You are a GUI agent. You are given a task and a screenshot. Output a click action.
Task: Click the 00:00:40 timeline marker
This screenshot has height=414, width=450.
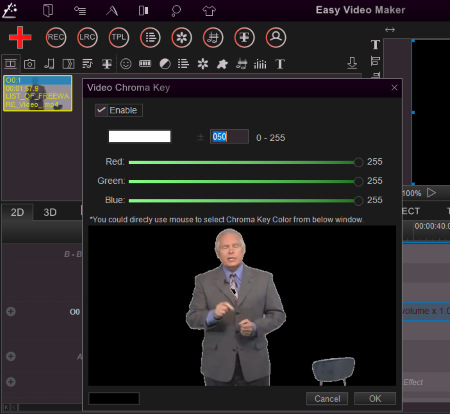click(432, 226)
